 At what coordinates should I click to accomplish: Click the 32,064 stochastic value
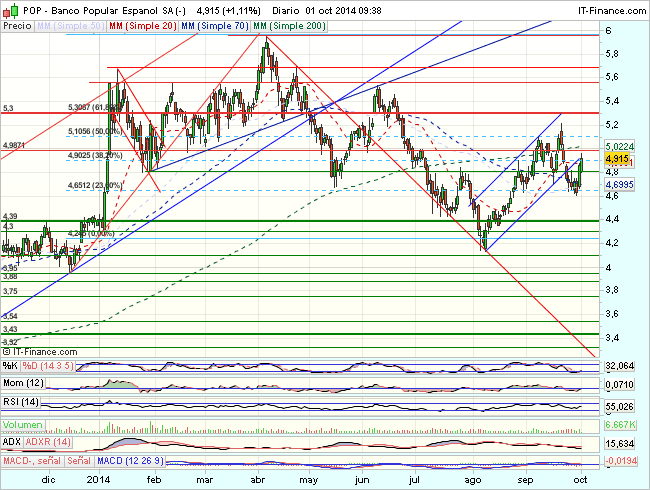619,366
